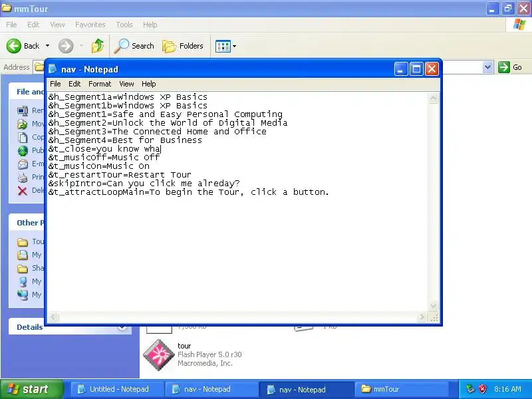Image resolution: width=532 pixels, height=399 pixels.
Task: Click the Forward arrow in Explorer toolbar
Action: coord(66,46)
